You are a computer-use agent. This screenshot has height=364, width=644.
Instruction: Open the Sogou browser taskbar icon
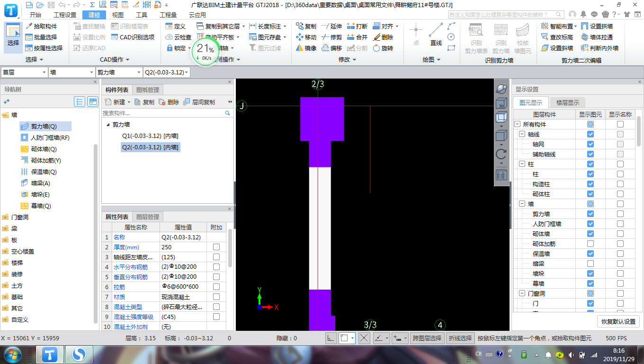pos(79,355)
